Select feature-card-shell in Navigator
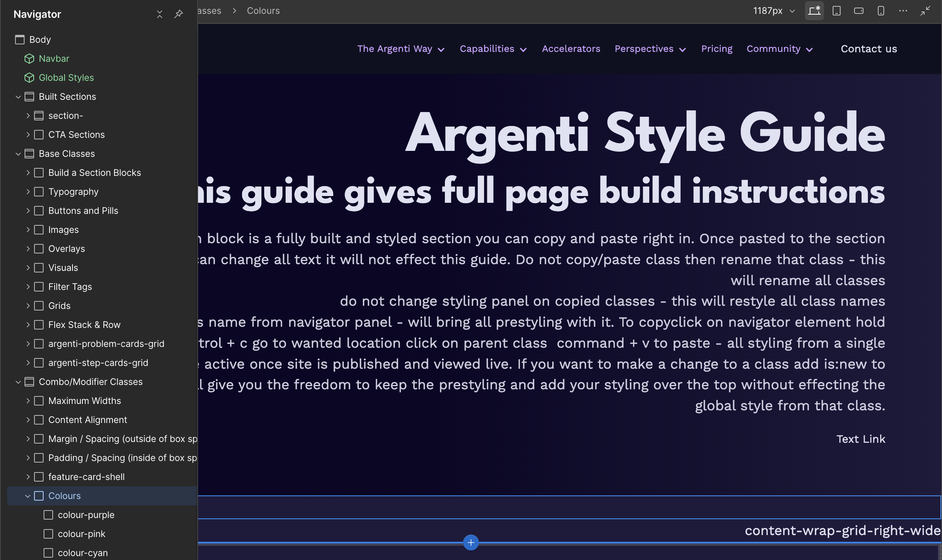 102,477
